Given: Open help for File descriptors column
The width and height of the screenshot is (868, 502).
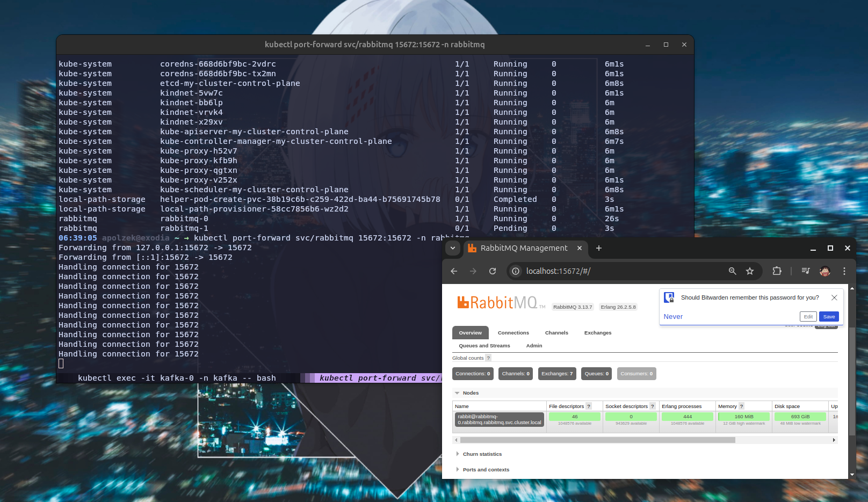Looking at the screenshot, I should pyautogui.click(x=588, y=406).
